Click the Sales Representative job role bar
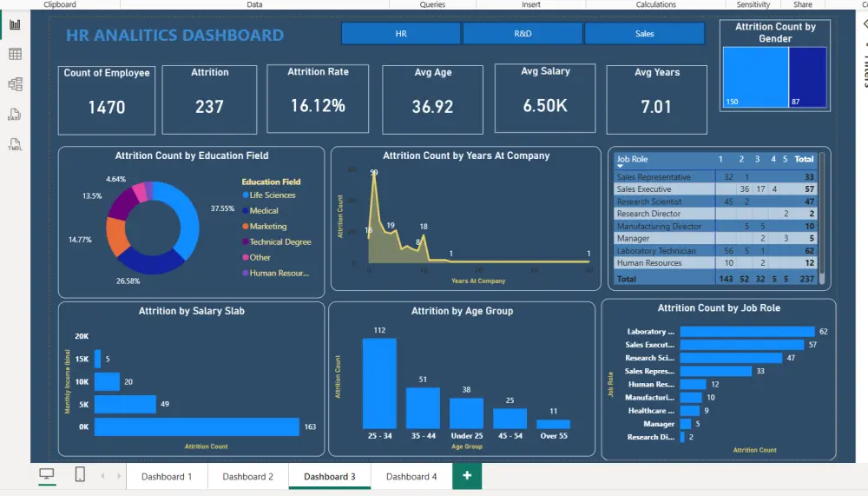The image size is (868, 496). click(716, 371)
